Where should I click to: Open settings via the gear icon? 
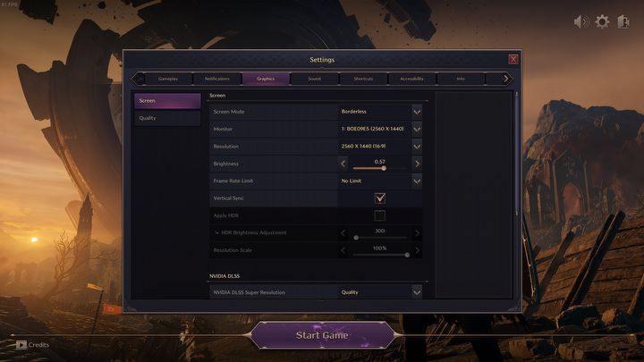tap(602, 21)
